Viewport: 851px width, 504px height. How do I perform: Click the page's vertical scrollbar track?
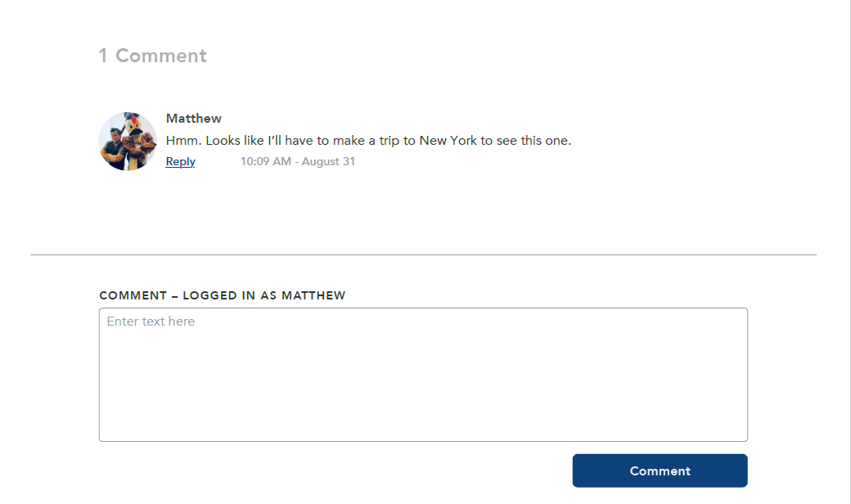(847, 252)
